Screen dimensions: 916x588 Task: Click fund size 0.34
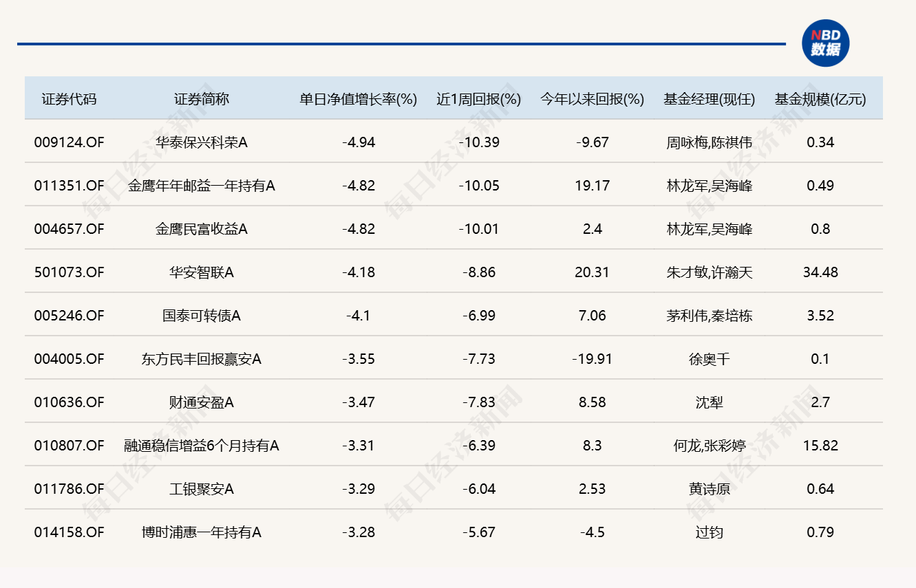820,142
